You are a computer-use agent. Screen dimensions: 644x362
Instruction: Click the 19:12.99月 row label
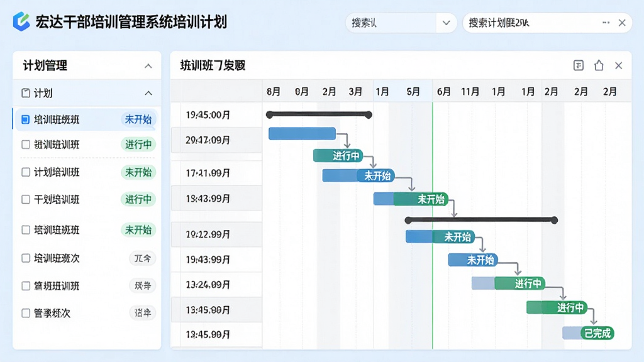tap(208, 234)
